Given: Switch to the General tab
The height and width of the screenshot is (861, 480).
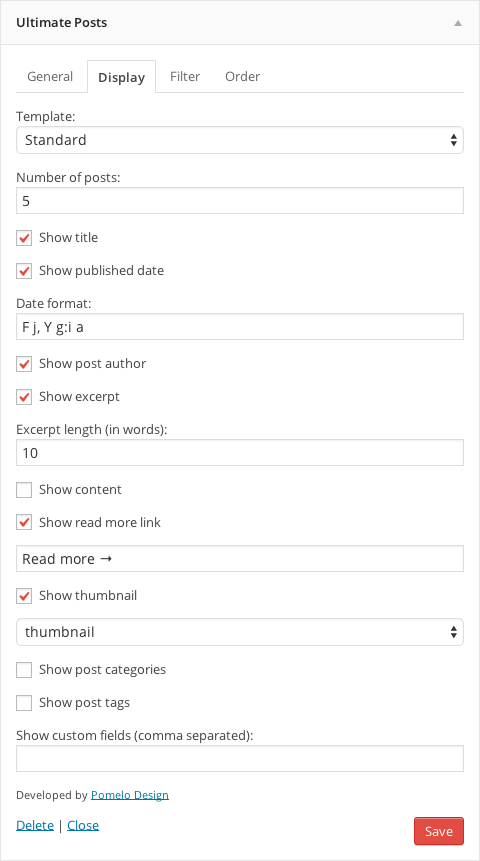Looking at the screenshot, I should pos(50,76).
